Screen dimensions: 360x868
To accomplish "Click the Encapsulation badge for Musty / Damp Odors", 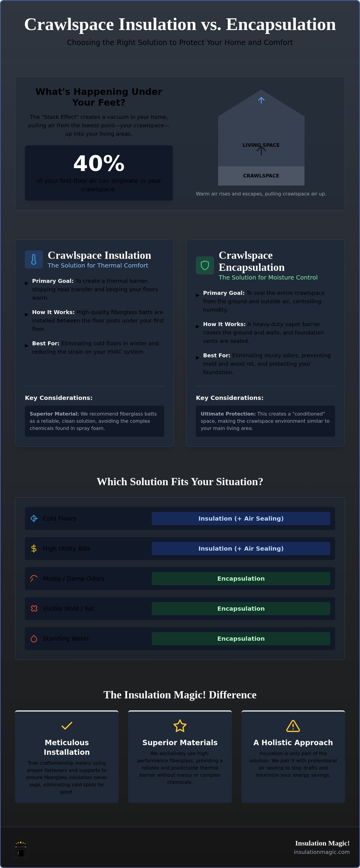I will [241, 578].
